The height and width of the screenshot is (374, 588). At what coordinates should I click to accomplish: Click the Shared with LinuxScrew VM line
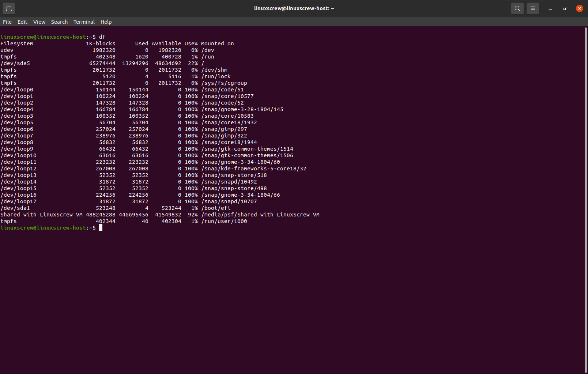(x=41, y=214)
